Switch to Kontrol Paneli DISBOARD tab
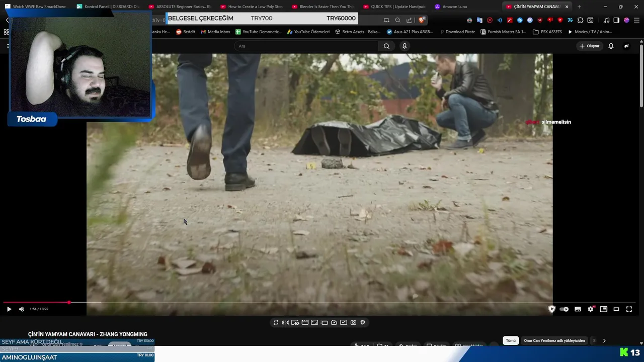 [x=108, y=7]
